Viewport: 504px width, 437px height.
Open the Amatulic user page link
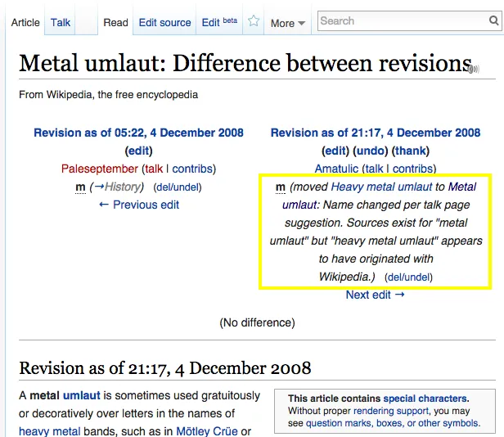336,169
